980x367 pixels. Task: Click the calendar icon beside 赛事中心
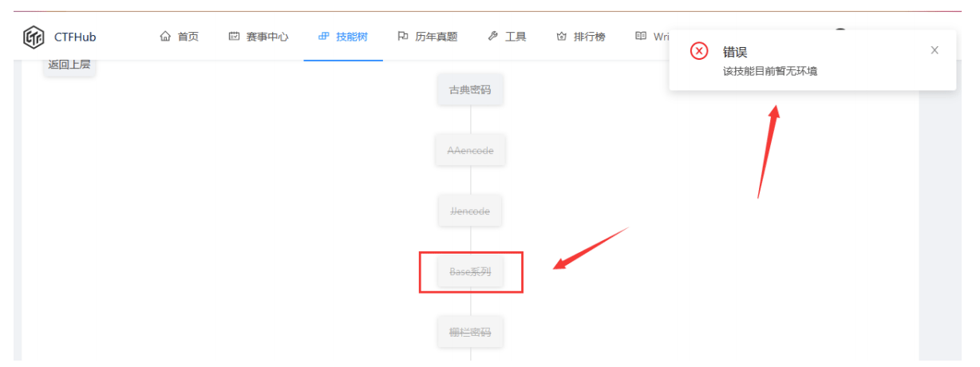coord(234,37)
